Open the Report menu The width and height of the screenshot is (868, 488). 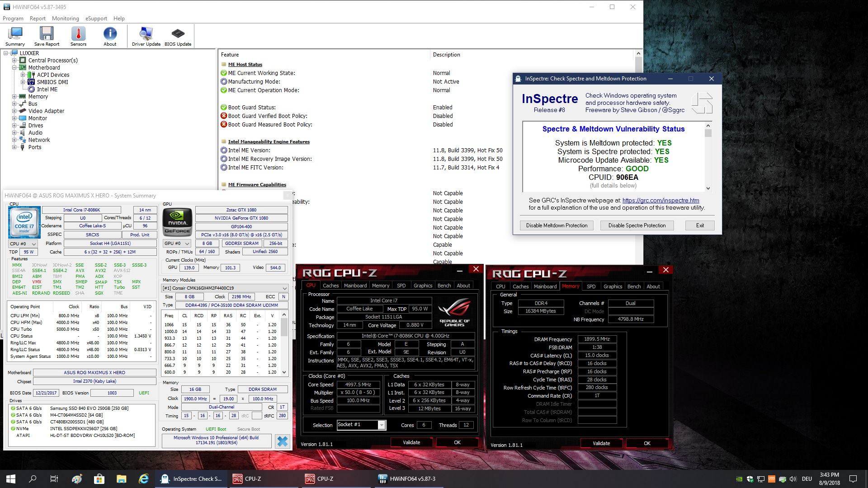pos(38,19)
